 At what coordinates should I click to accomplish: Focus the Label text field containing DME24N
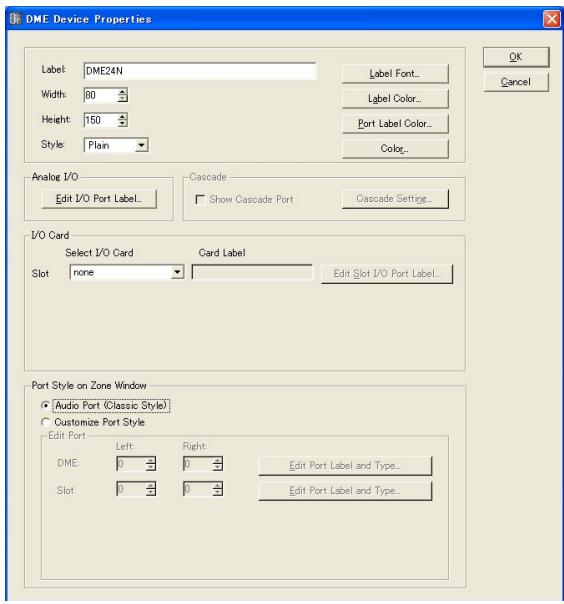200,71
